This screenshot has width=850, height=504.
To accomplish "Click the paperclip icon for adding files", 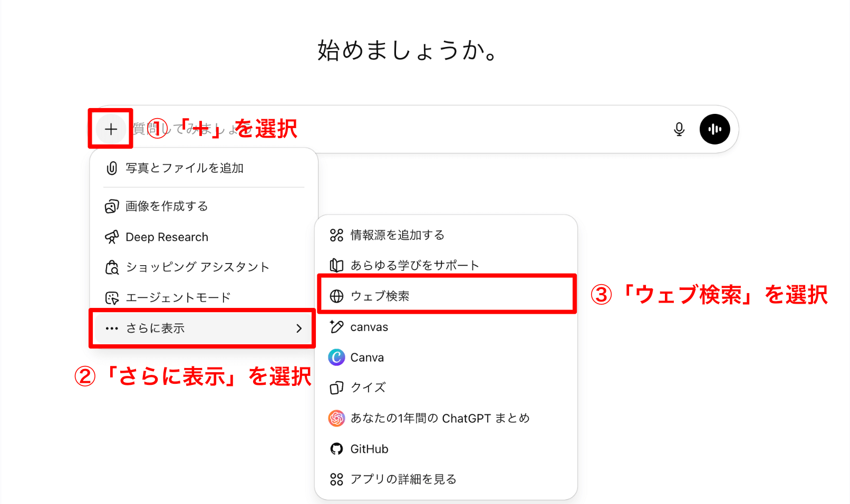I will coord(112,168).
